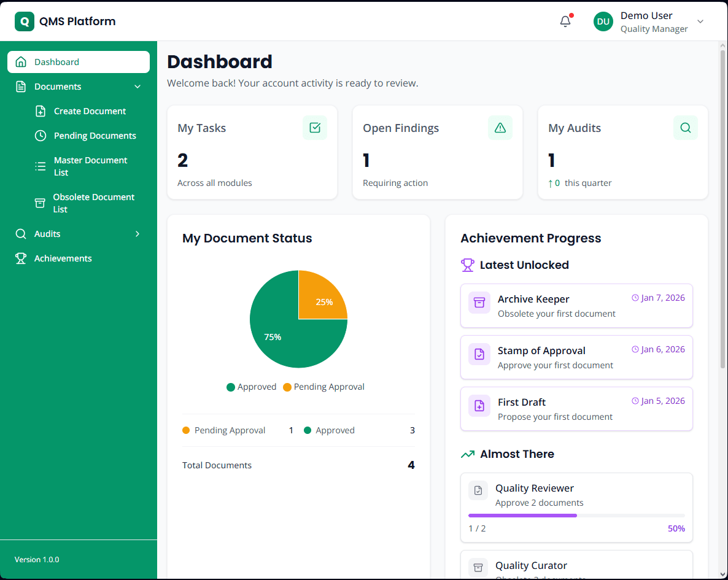Click the 'Across all modules' text
Viewport: 728px width, 580px height.
click(214, 183)
